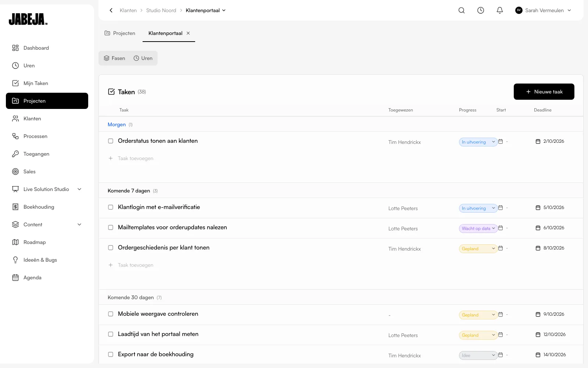Screen dimensions: 588x368
Task: Open Gepland dropdown for Ordergeschiedenis task
Action: tap(478, 249)
